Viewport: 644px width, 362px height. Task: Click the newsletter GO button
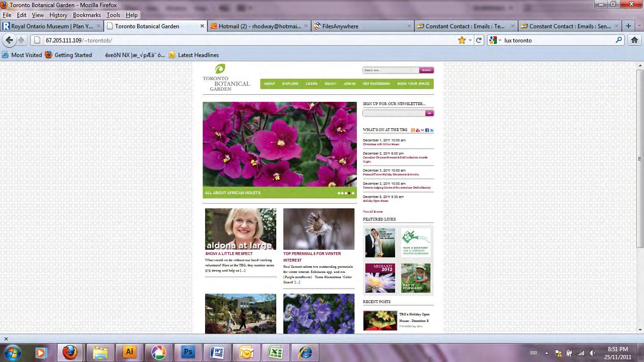(429, 113)
